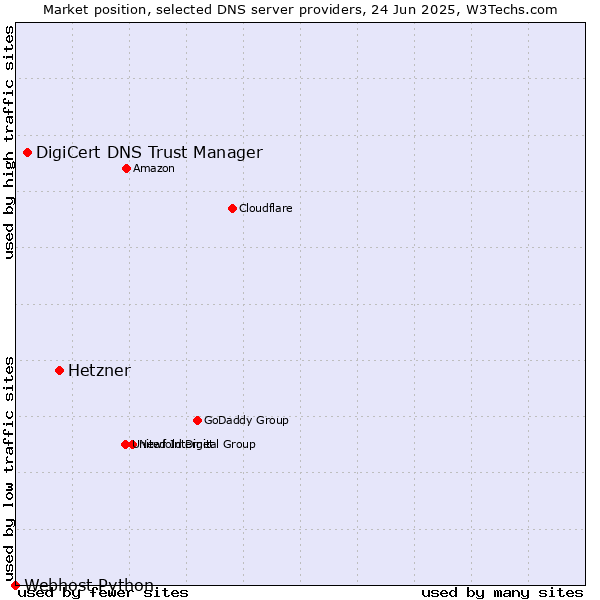Click the 'used by high traffic sites' axis label
Screen dimensions: 600x600
pyautogui.click(x=9, y=143)
